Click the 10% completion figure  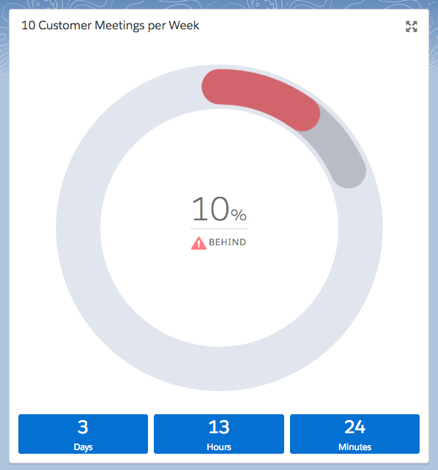point(219,209)
